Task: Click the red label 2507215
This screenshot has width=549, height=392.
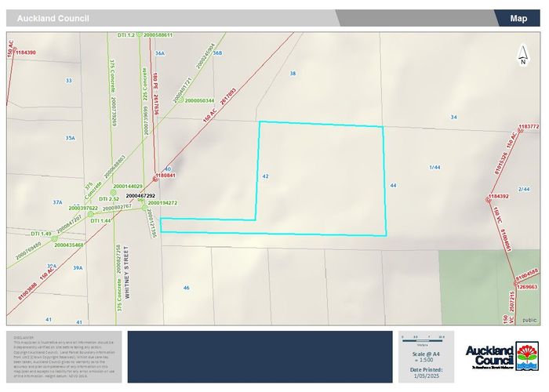Action: tap(512, 302)
